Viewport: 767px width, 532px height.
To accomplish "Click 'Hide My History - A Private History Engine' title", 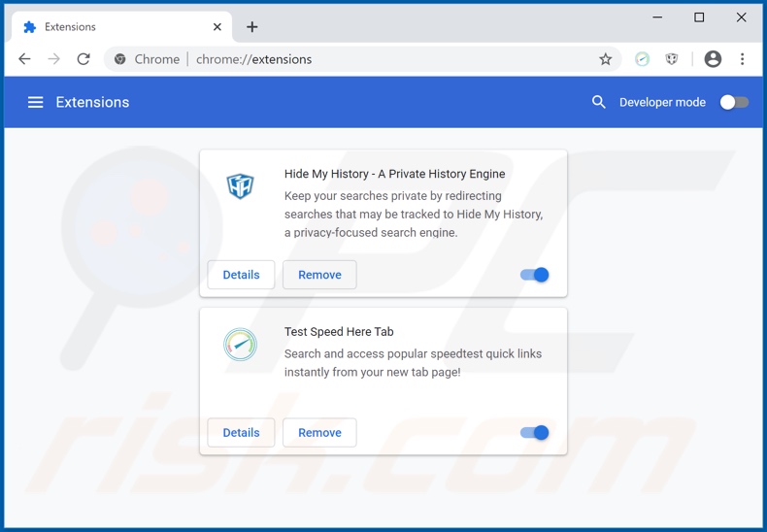I will click(395, 174).
